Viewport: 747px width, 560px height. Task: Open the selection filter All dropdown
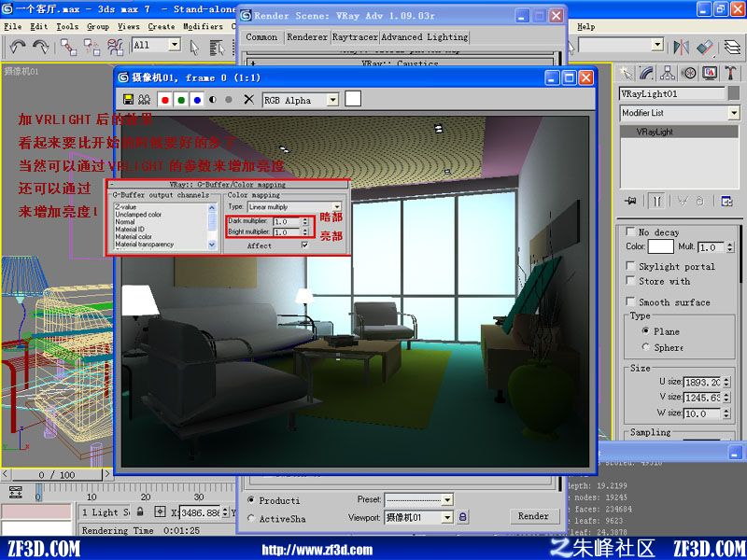coord(175,45)
